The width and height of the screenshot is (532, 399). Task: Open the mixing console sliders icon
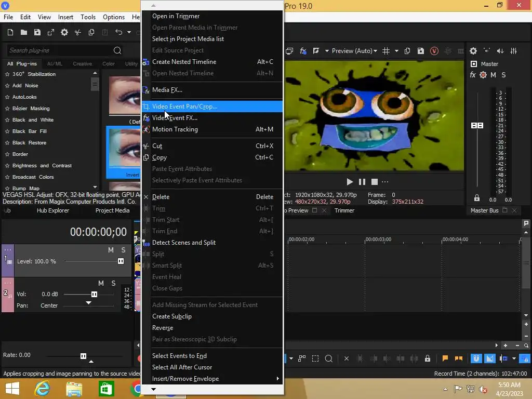[x=514, y=51]
